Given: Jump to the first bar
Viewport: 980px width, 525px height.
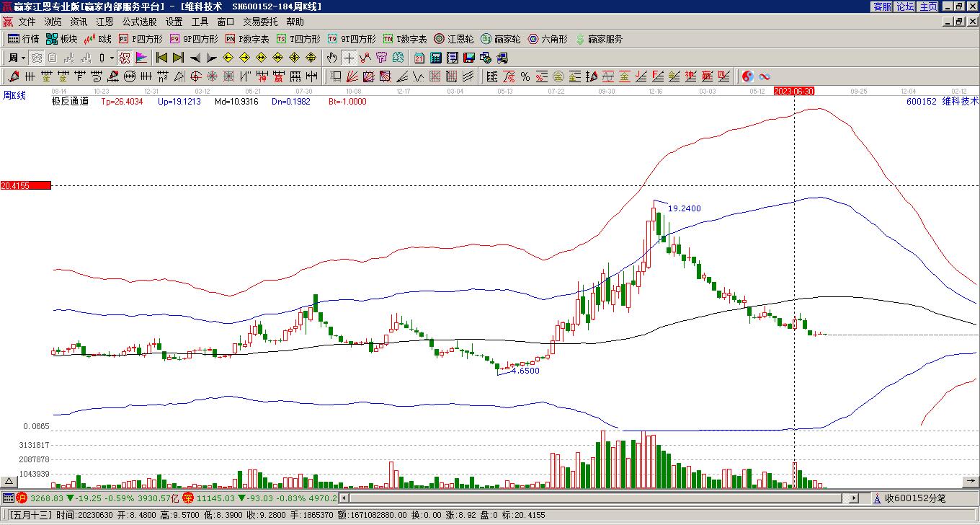Looking at the screenshot, I should (x=162, y=58).
